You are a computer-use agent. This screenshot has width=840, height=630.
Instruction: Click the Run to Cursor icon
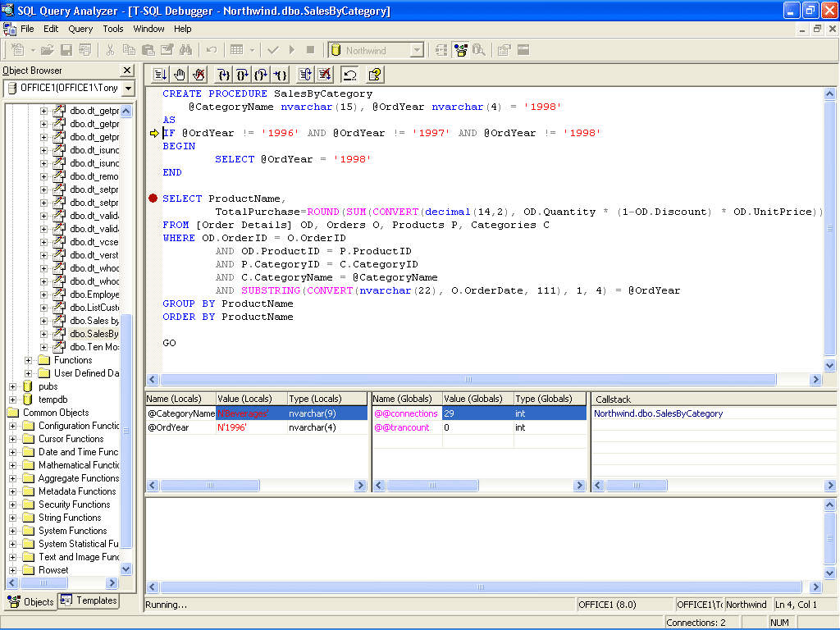click(x=281, y=75)
